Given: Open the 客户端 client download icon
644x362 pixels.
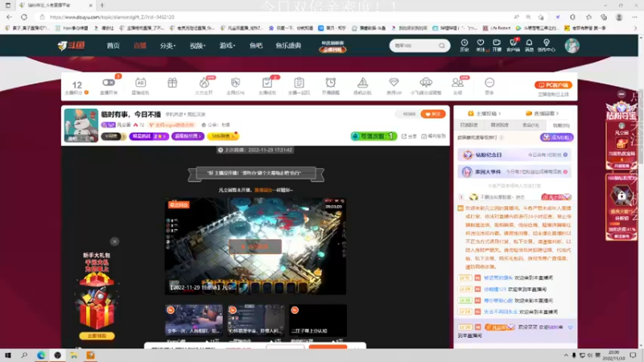Looking at the screenshot, I should pyautogui.click(x=513, y=45).
